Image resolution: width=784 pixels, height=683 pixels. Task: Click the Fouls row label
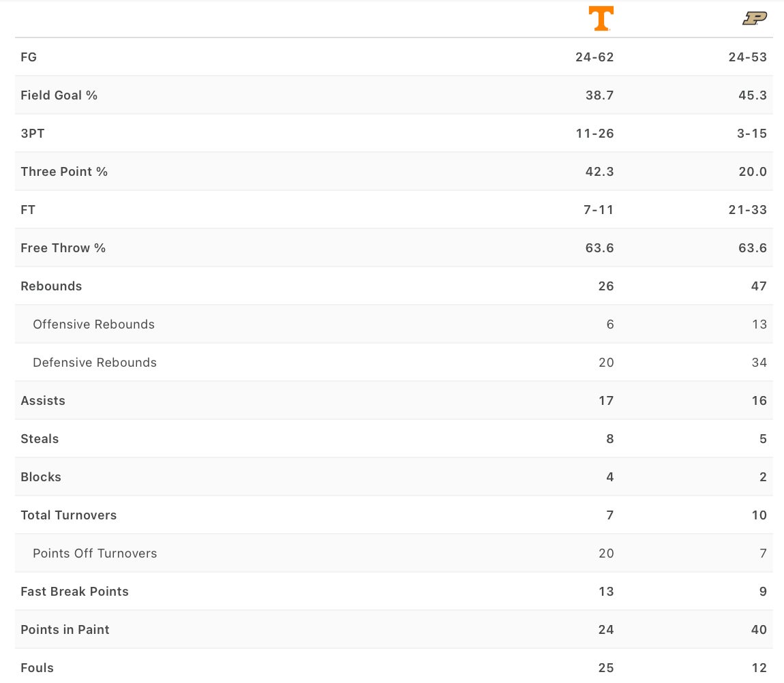37,668
